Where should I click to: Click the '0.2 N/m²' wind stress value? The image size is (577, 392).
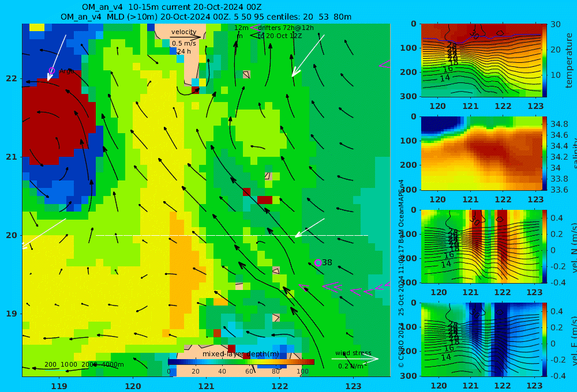click(353, 366)
